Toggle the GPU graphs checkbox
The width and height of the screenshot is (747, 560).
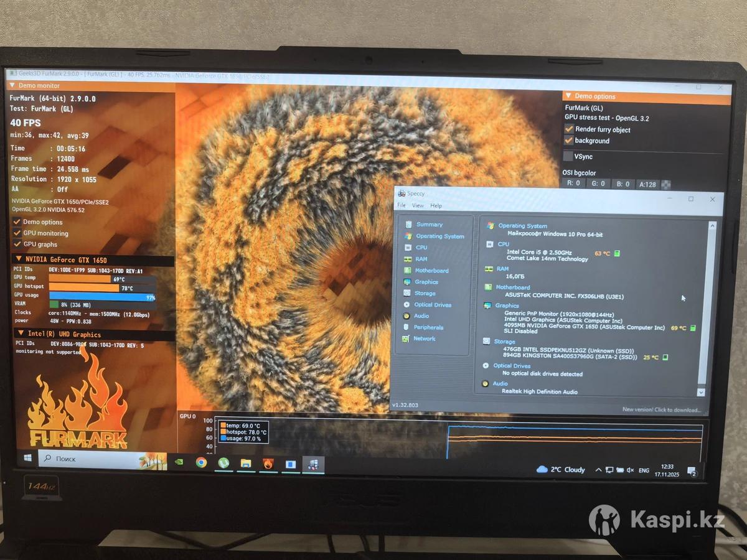click(x=17, y=245)
